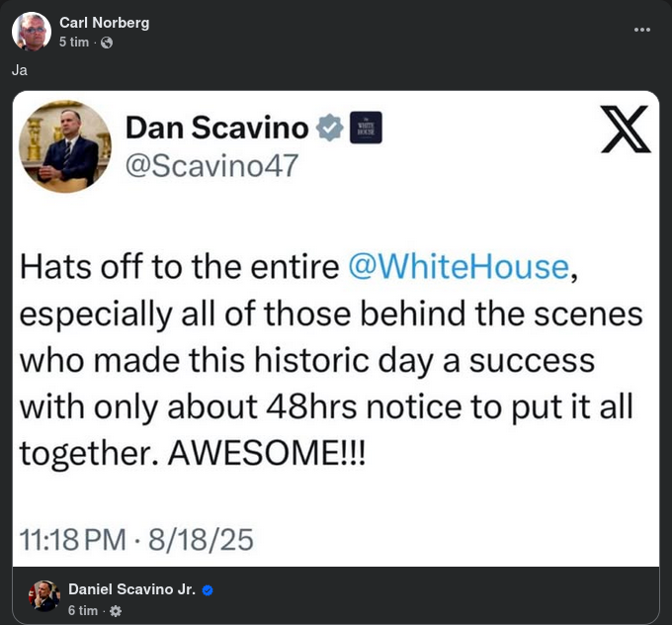Click the '6 tim' original post timestamp
The image size is (672, 625).
(82, 611)
